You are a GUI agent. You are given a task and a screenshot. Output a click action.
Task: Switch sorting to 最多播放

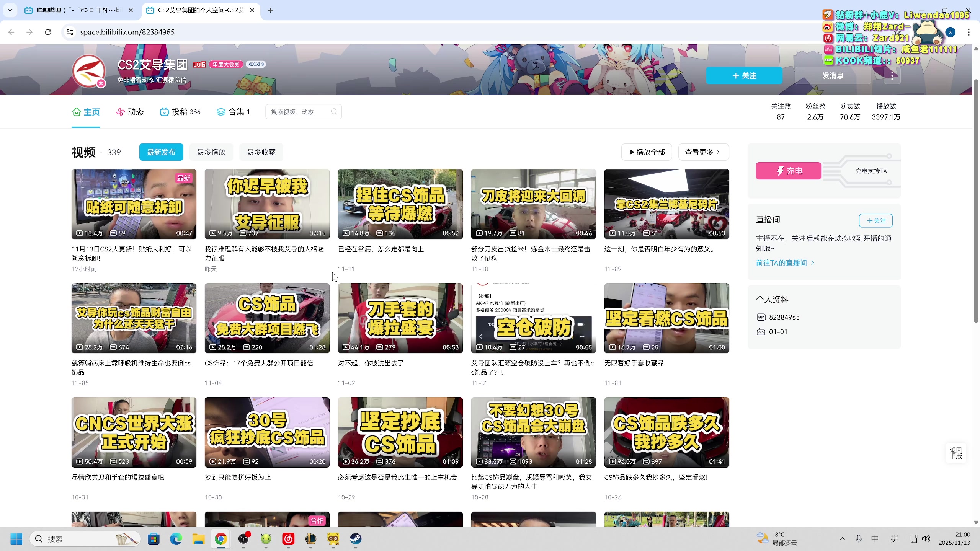(211, 152)
